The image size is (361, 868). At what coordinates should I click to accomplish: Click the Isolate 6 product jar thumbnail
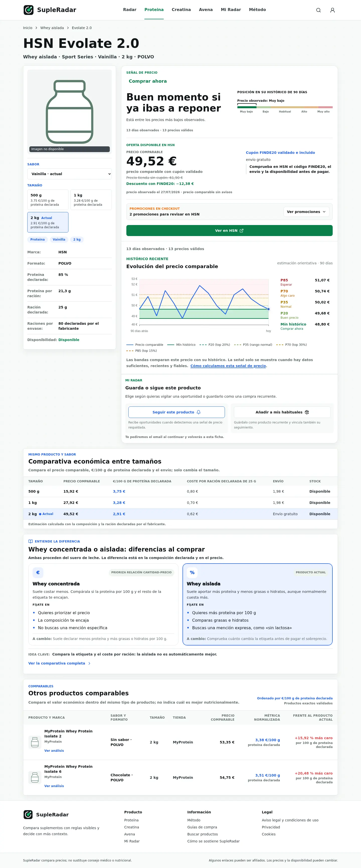pyautogui.click(x=35, y=777)
